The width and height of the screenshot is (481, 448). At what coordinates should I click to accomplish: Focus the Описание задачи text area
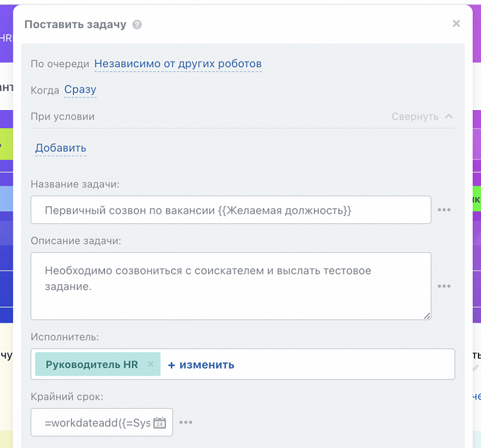click(231, 286)
